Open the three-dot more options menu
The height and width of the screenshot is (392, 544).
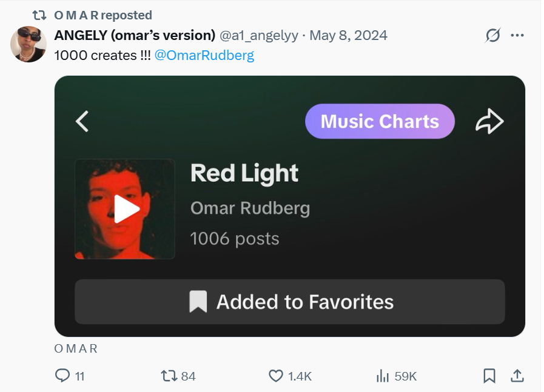517,35
